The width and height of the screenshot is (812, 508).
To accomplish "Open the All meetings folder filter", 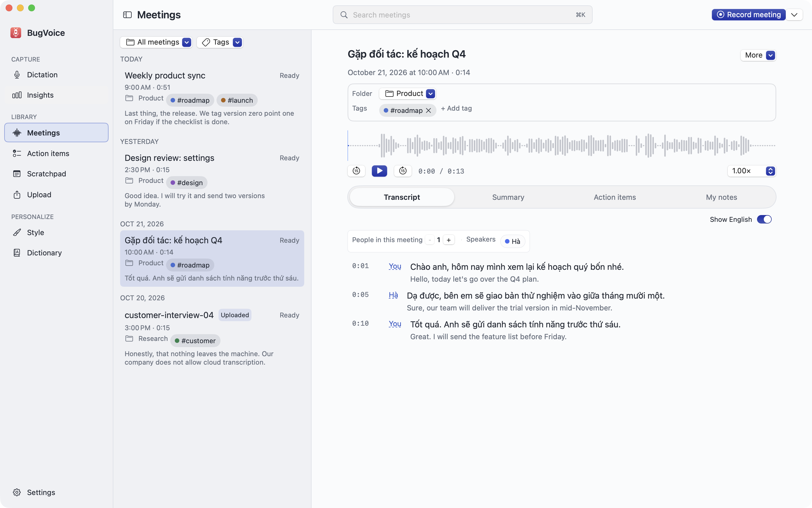I will [x=156, y=42].
